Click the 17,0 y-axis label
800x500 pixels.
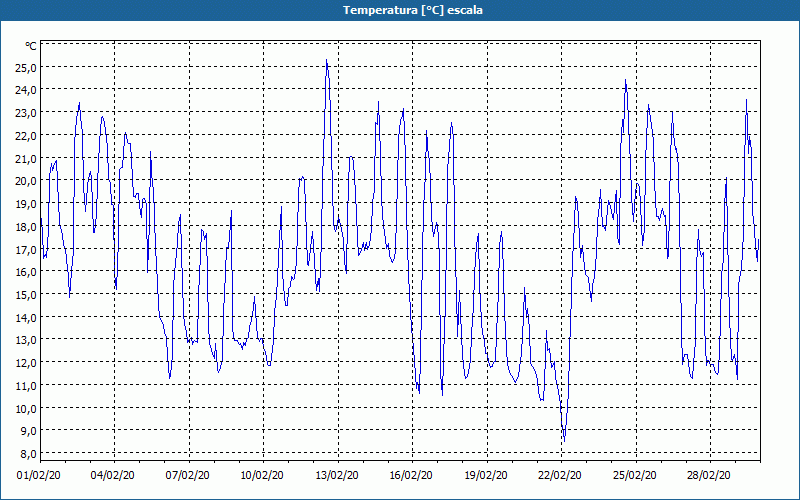pyautogui.click(x=25, y=249)
